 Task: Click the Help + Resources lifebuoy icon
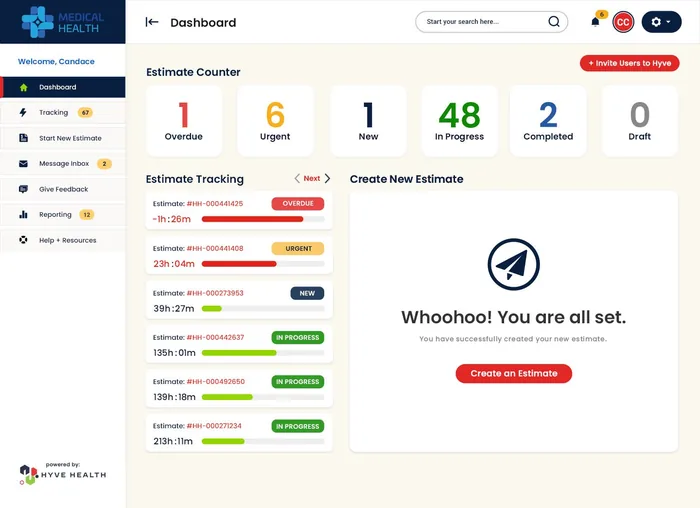pyautogui.click(x=24, y=240)
